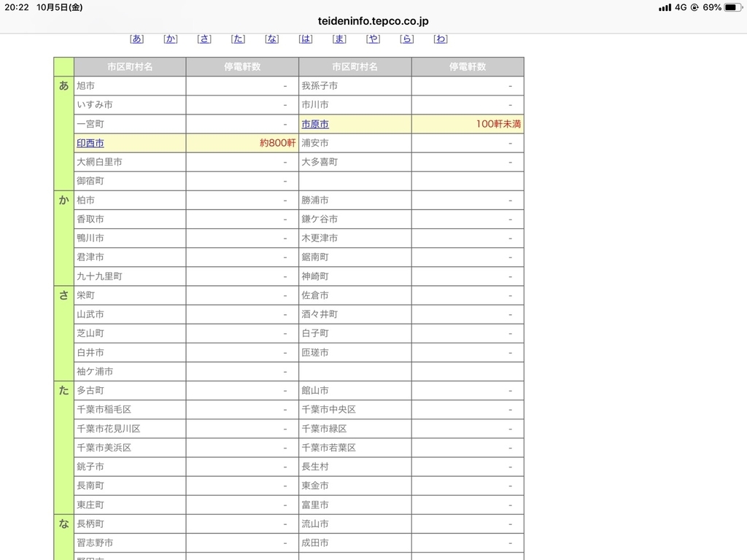
Task: Click the 佐倉市 row name
Action: click(x=315, y=295)
